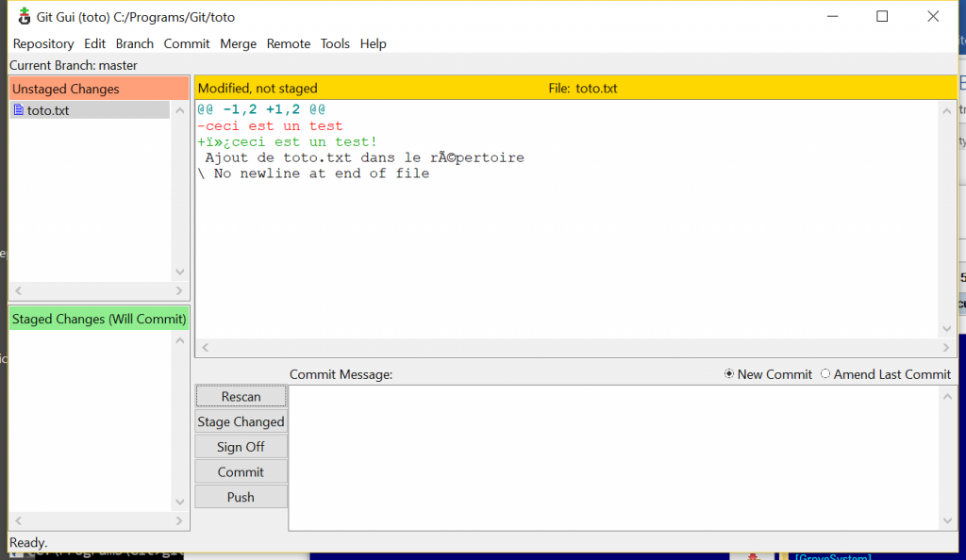Click the 'Current Branch: master' label
Viewport: 966px width, 560px height.
tap(74, 65)
